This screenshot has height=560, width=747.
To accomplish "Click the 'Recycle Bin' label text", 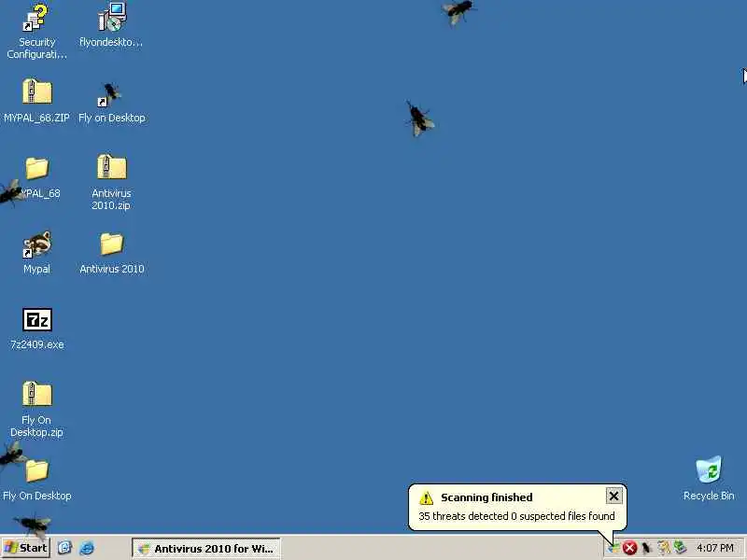I will 709,496.
